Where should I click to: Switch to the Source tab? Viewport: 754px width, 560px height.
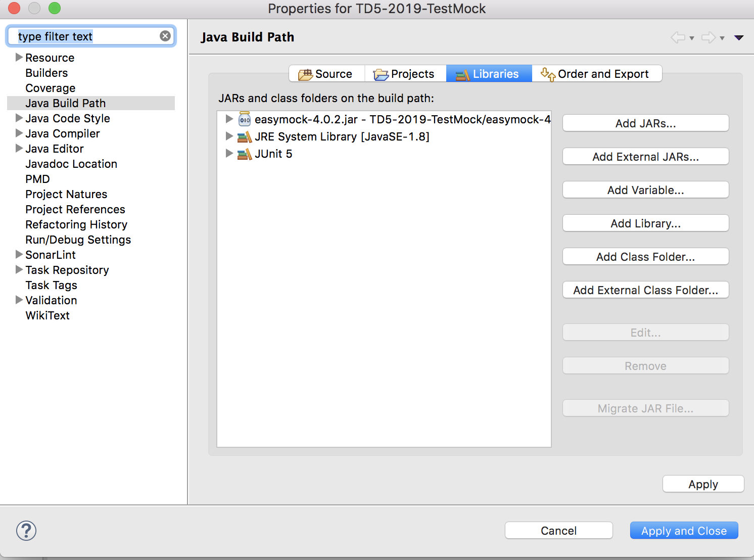[326, 74]
